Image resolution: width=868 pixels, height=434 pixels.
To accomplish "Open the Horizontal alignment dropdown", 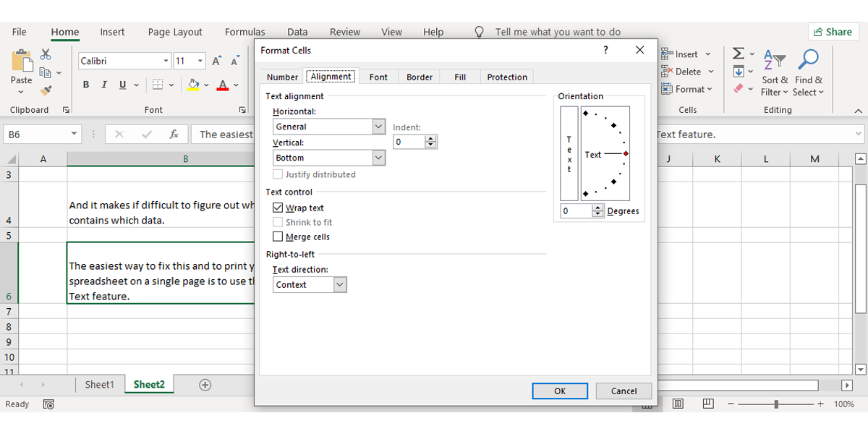I will pyautogui.click(x=379, y=127).
